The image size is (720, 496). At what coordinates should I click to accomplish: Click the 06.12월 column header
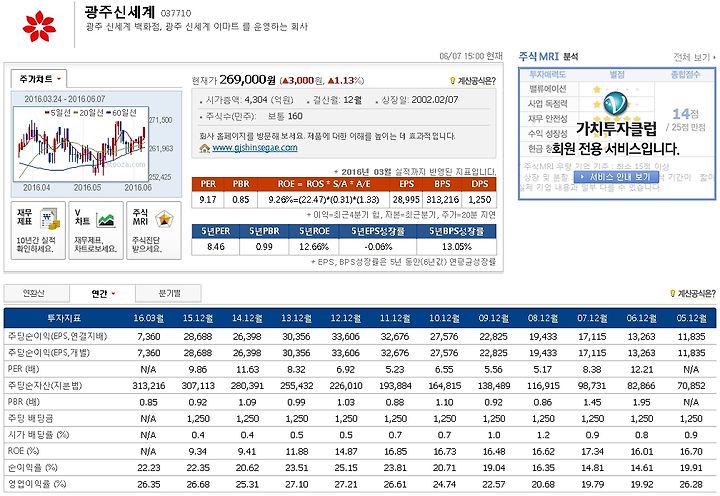pyautogui.click(x=641, y=318)
